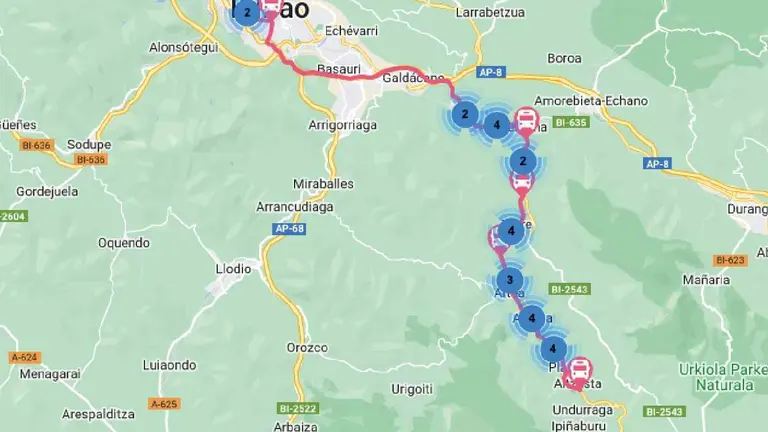Screen dimensions: 768x432
Task: Click the Urkiola Parke Naturala label
Action: pyautogui.click(x=723, y=377)
